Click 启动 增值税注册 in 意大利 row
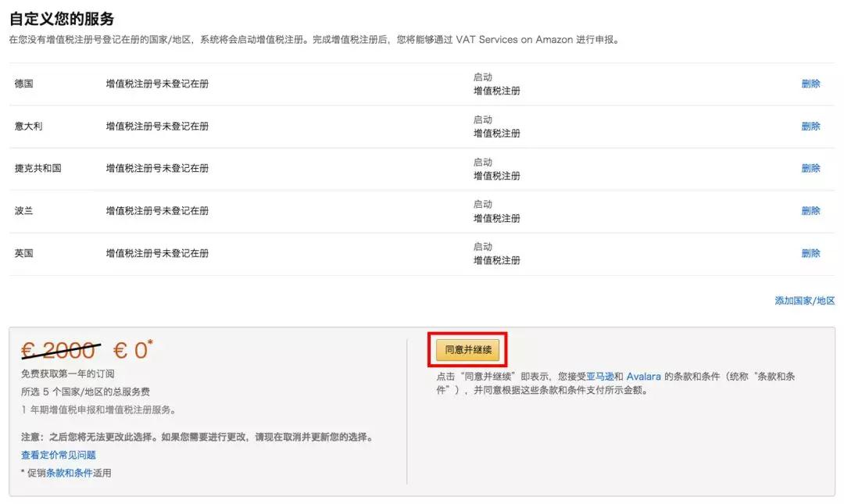This screenshot has height=504, width=844. point(497,127)
